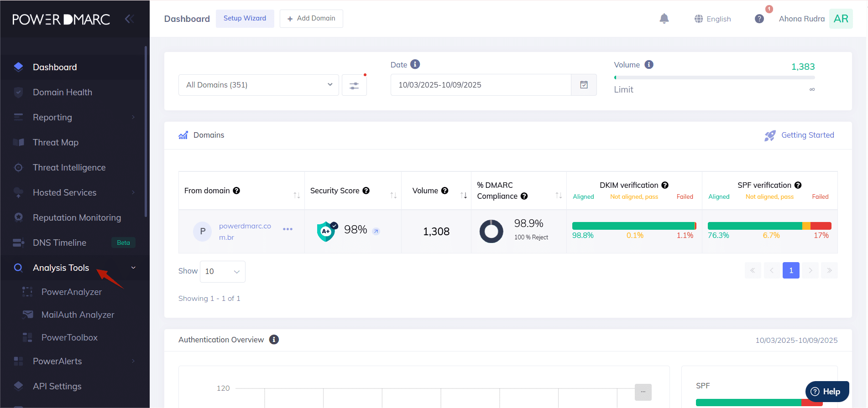Collapse the sidebar with double-chevron icon
The width and height of the screenshot is (868, 408).
click(x=130, y=19)
